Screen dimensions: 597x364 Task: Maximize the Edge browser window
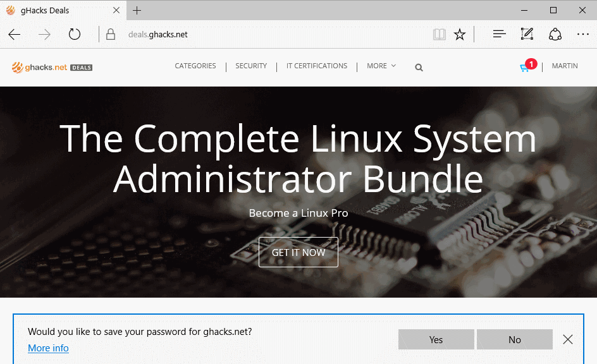click(x=553, y=10)
